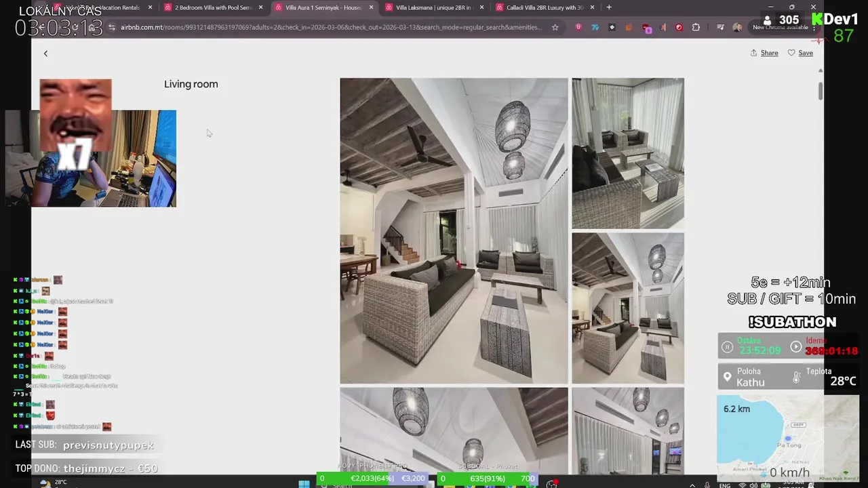The height and width of the screenshot is (488, 868).
Task: Close the Calladi Villa tab
Action: pyautogui.click(x=592, y=7)
